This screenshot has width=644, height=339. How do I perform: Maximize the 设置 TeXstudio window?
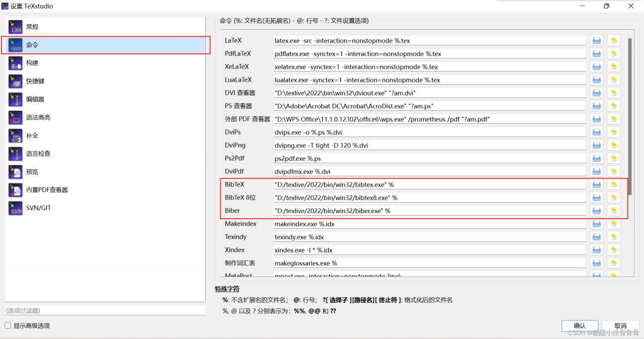[x=606, y=6]
